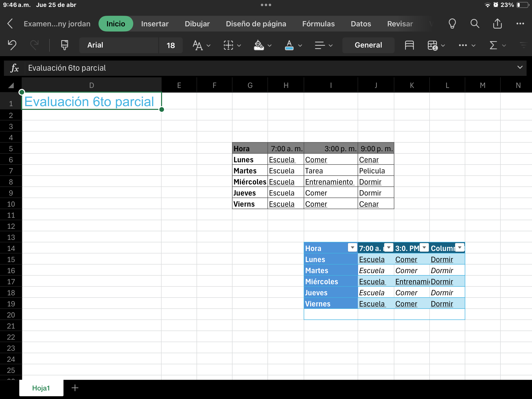Select the Hoja1 sheet tab
532x399 pixels.
click(x=41, y=388)
